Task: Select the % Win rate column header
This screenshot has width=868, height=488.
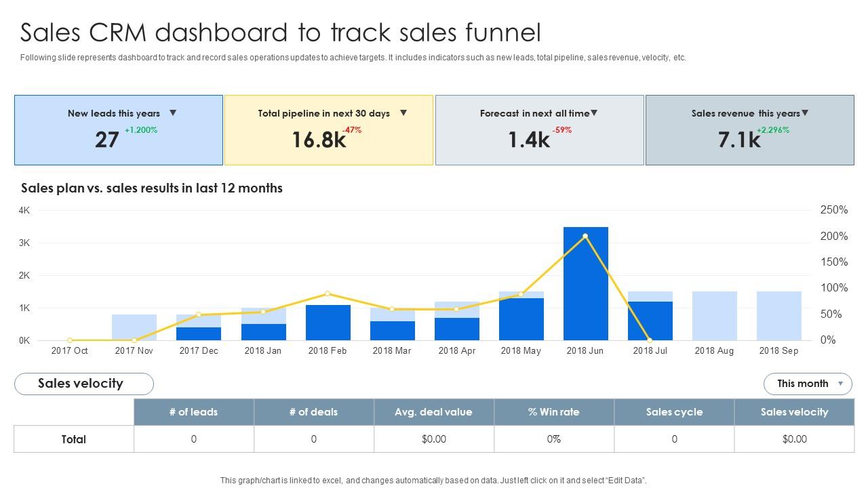Action: (x=553, y=412)
